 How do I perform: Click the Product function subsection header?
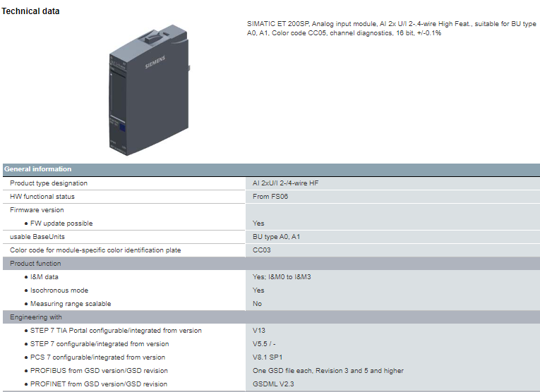coord(35,264)
